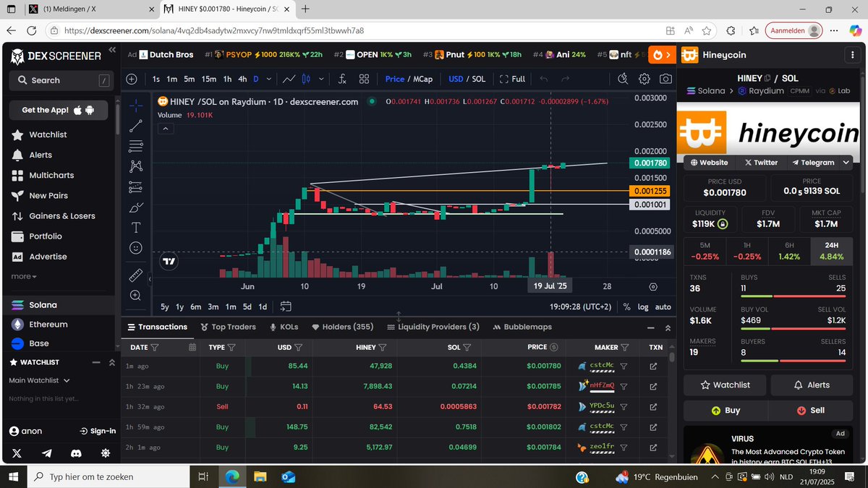
Task: Open chart settings gear
Action: (x=644, y=79)
